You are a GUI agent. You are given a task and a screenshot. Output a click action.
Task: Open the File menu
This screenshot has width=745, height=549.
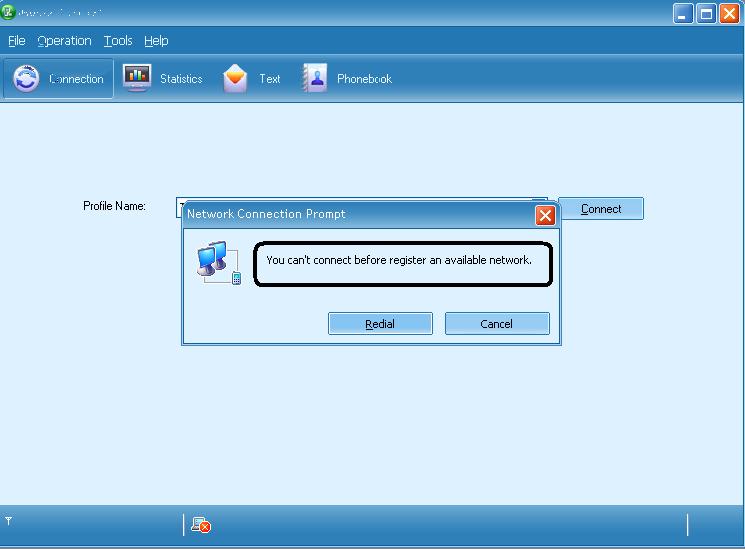click(17, 41)
